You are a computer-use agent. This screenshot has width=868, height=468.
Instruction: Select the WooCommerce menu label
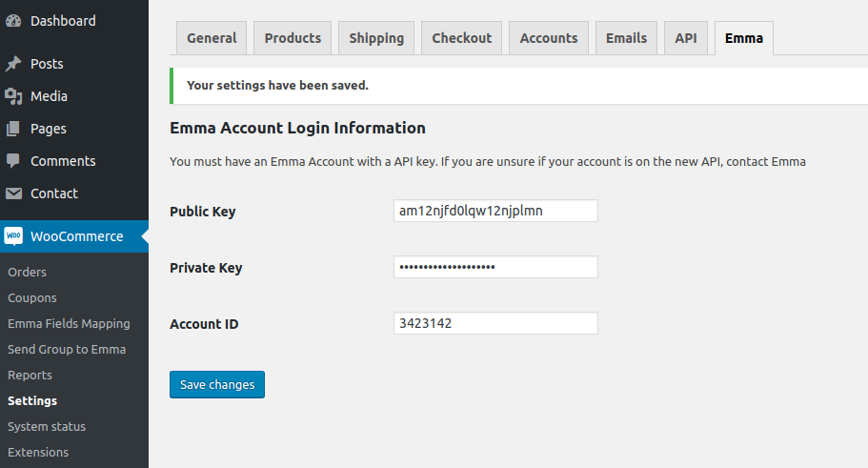77,236
